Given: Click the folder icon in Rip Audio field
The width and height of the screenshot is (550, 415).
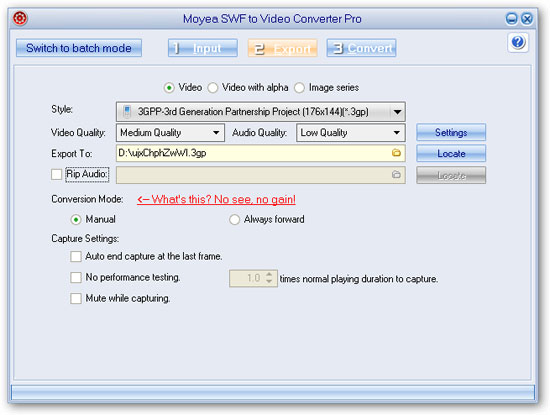Looking at the screenshot, I should 396,174.
